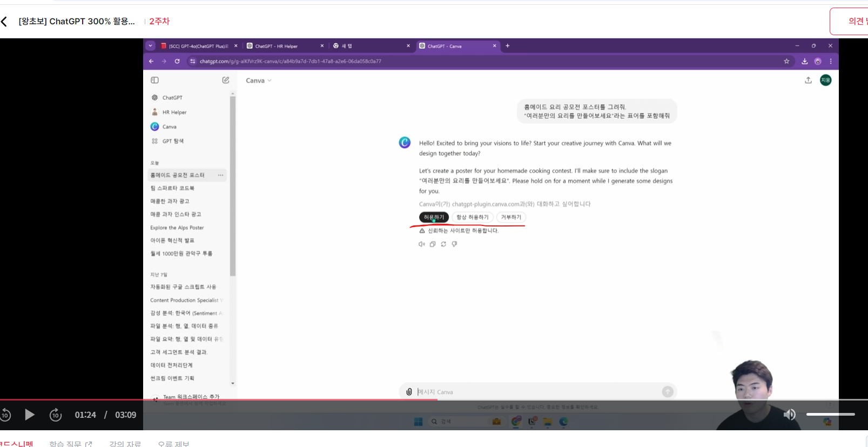Open browser downloads icon
Viewport: 868px width, 447px height.
(x=804, y=61)
